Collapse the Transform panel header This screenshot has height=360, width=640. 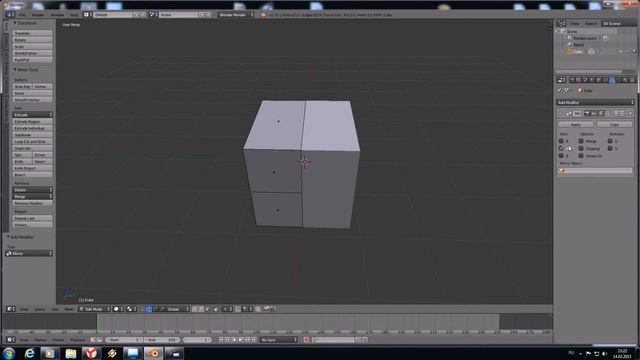point(27,23)
